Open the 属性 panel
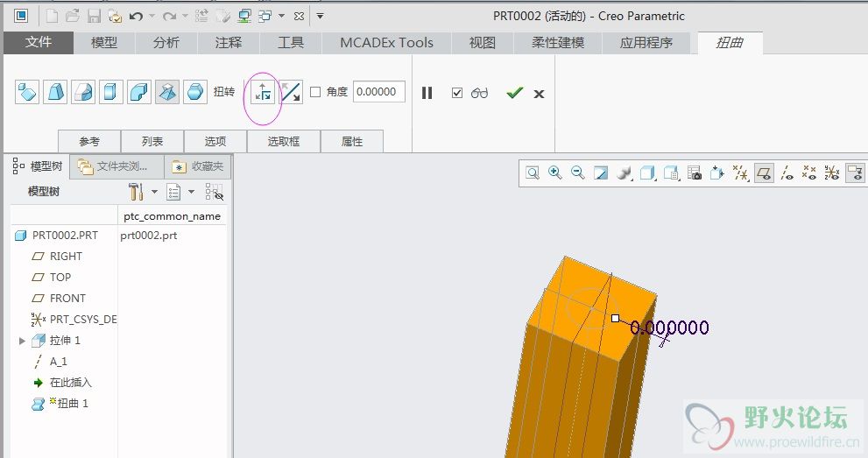 click(352, 142)
